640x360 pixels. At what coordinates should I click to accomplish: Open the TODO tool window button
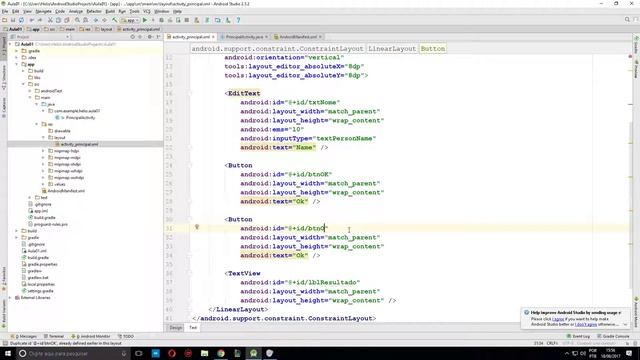coord(126,336)
